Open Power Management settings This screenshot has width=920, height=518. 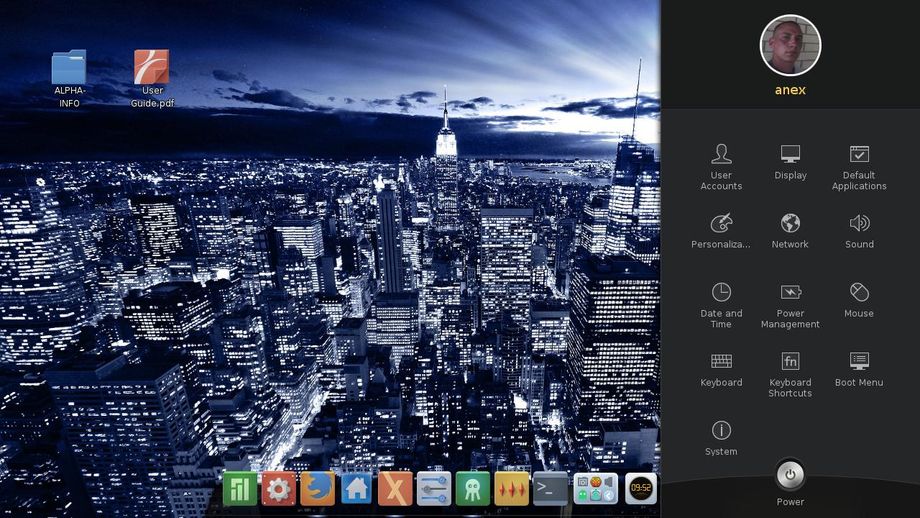pos(790,304)
